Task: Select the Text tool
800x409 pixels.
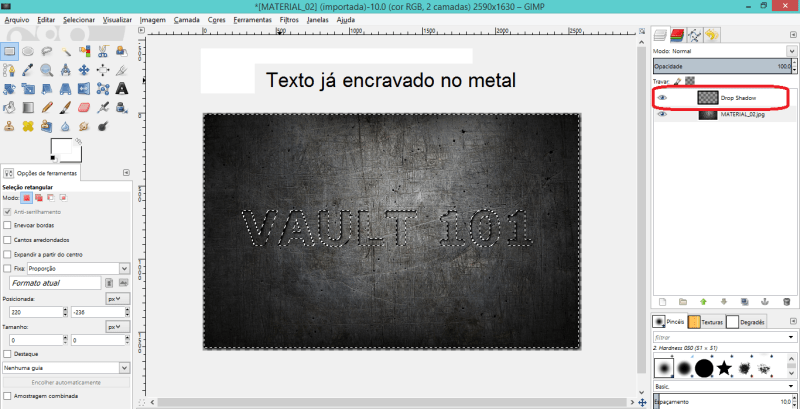Action: (x=121, y=89)
